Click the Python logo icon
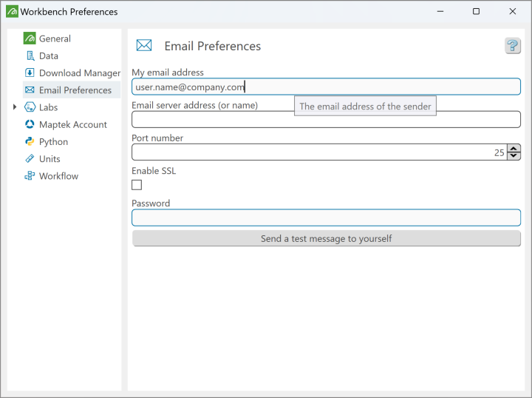 [30, 141]
